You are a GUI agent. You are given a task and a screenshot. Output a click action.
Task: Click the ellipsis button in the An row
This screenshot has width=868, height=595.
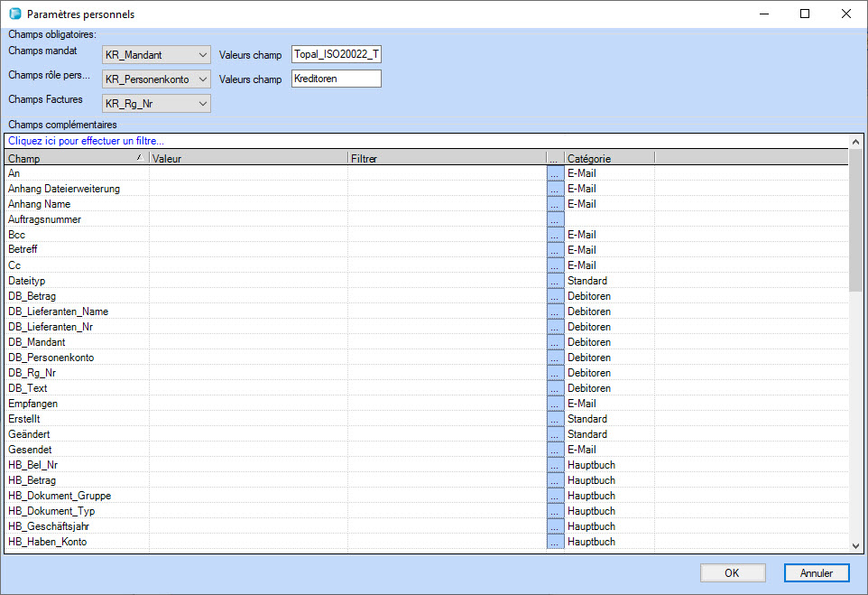pos(555,173)
